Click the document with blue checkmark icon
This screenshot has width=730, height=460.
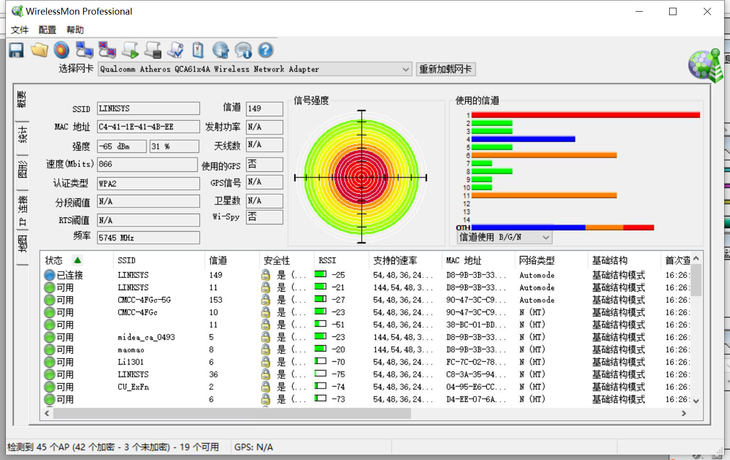176,50
